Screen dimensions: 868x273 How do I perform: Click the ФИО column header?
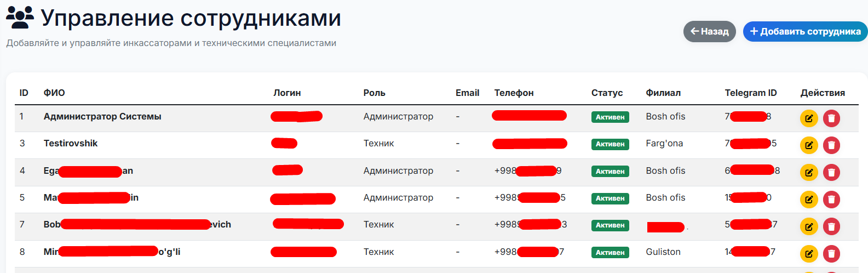(54, 93)
